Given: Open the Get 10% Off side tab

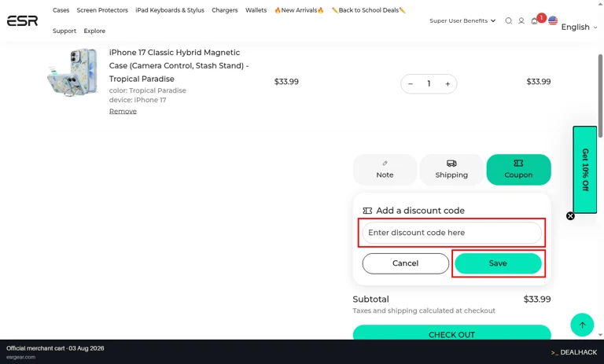Looking at the screenshot, I should tap(585, 170).
